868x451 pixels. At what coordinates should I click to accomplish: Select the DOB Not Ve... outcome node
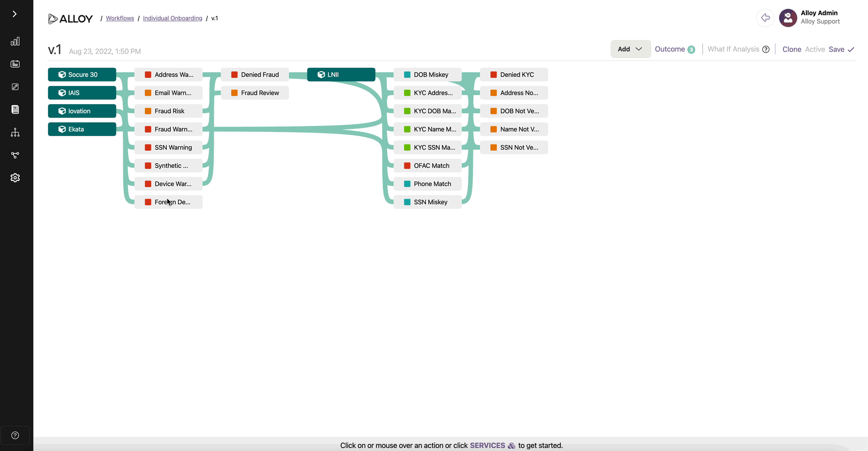tap(514, 111)
